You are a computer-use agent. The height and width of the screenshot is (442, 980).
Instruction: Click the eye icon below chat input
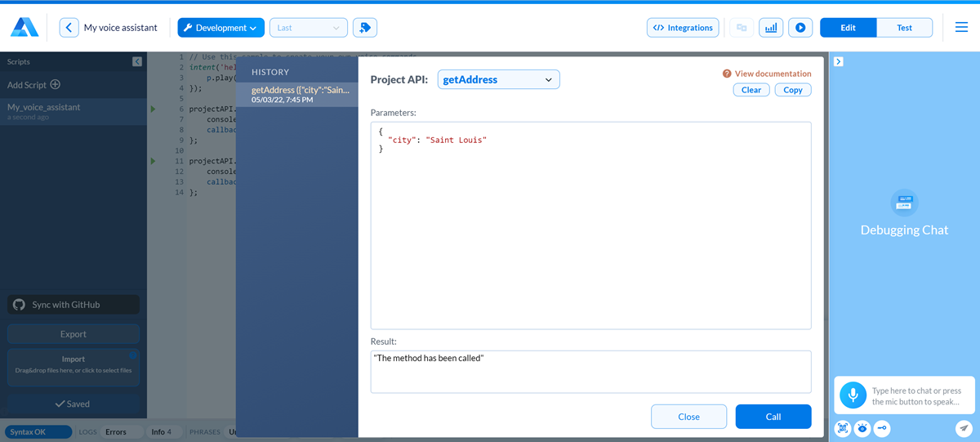click(862, 428)
